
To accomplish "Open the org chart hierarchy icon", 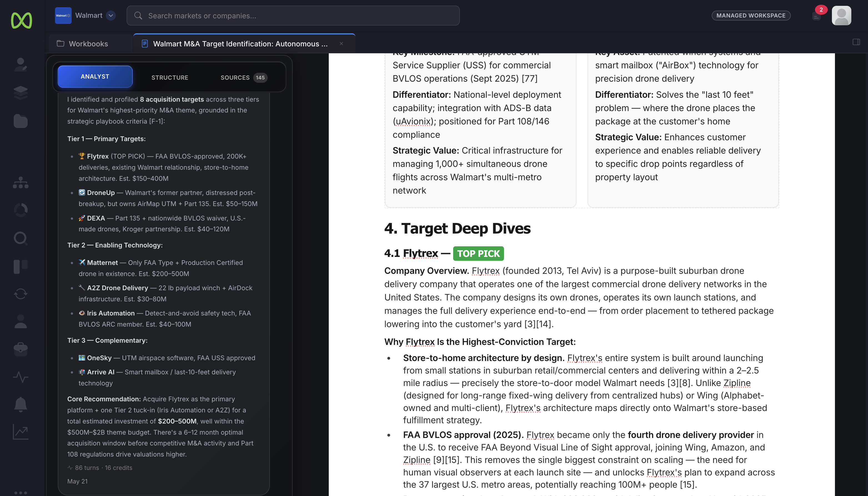I will [x=21, y=182].
